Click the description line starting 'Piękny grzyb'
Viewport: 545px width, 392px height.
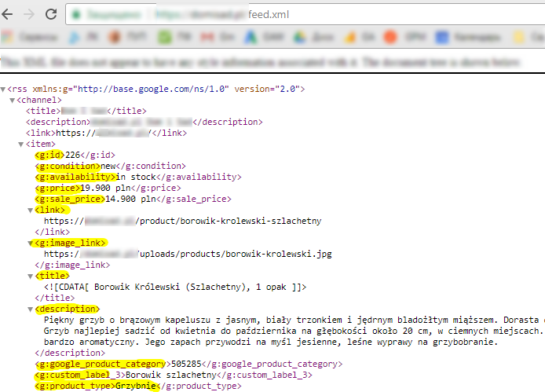tap(294, 321)
